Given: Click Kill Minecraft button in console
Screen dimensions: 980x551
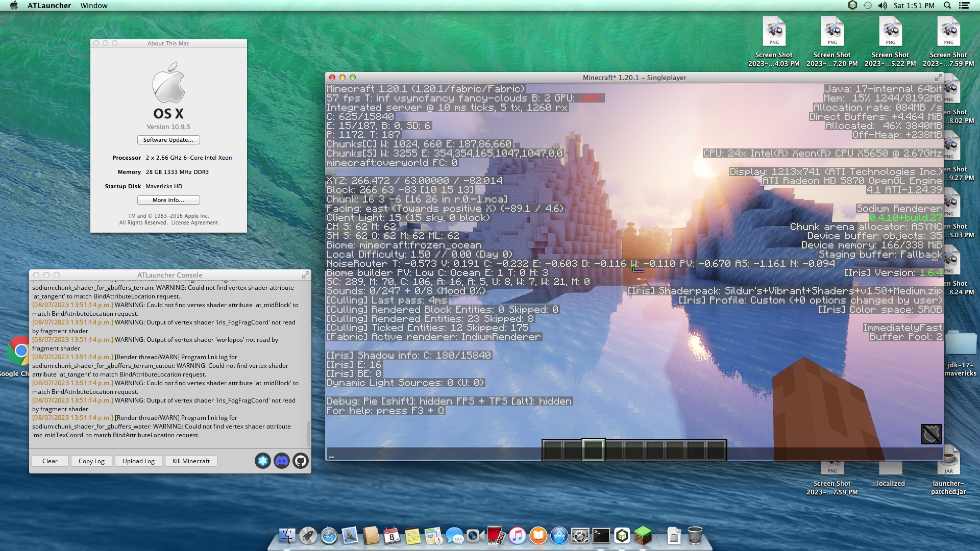Looking at the screenshot, I should [190, 461].
